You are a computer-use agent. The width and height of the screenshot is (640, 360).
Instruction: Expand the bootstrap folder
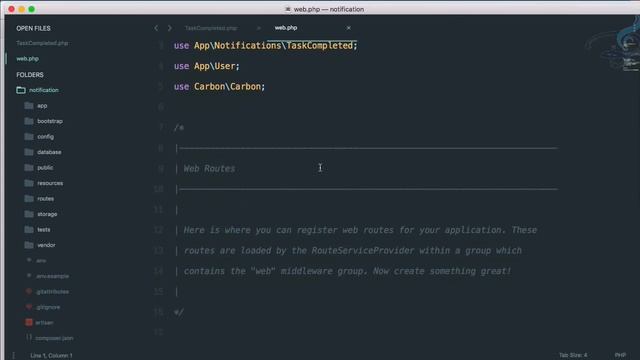(44, 121)
